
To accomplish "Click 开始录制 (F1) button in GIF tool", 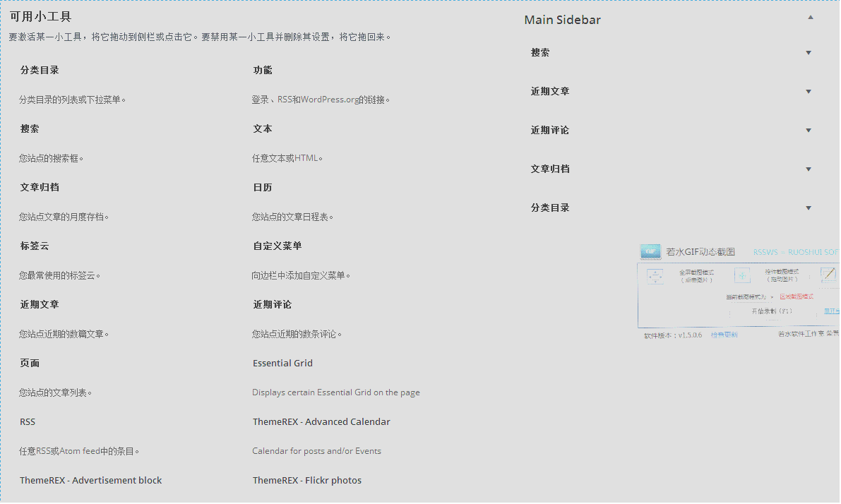I will coord(771,311).
